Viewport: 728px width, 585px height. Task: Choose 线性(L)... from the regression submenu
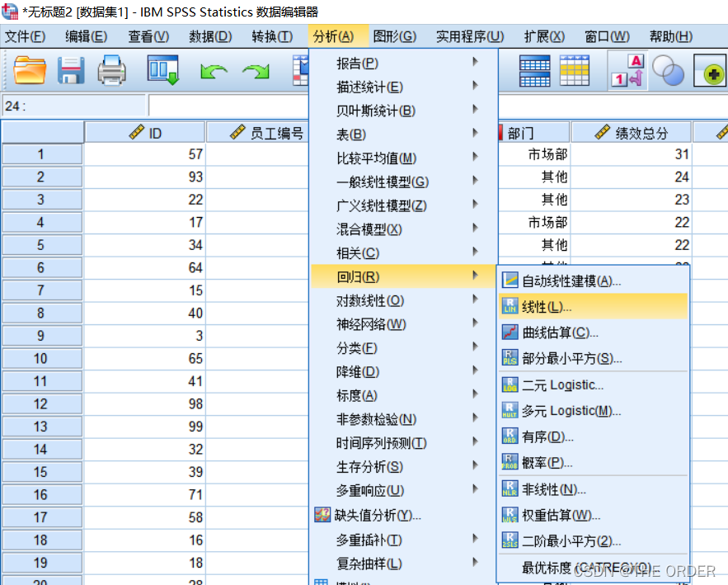[594, 306]
